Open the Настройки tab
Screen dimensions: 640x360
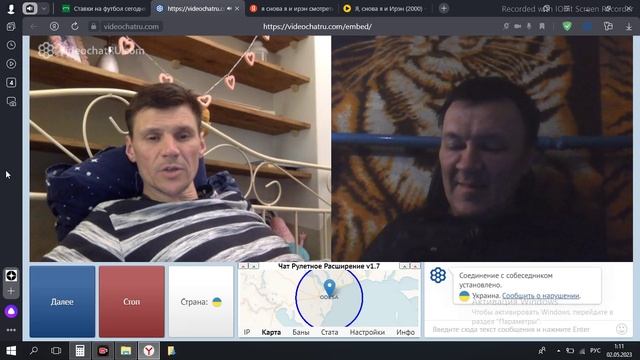coord(367,332)
